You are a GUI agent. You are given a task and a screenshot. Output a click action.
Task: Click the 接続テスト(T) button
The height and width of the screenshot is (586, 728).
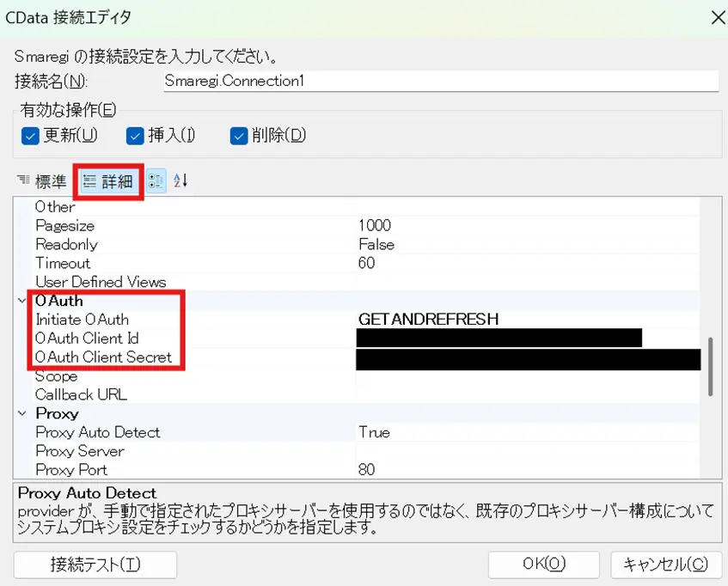pyautogui.click(x=95, y=565)
